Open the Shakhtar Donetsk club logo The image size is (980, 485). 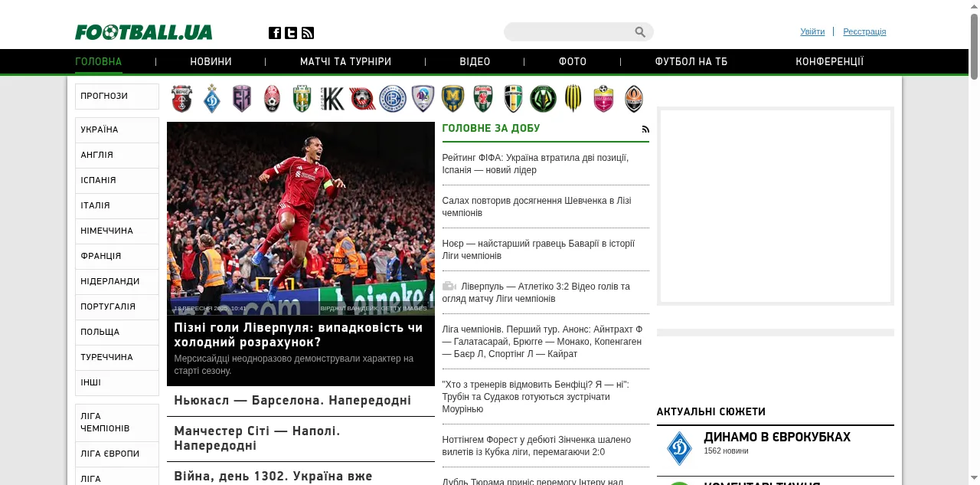(x=634, y=99)
